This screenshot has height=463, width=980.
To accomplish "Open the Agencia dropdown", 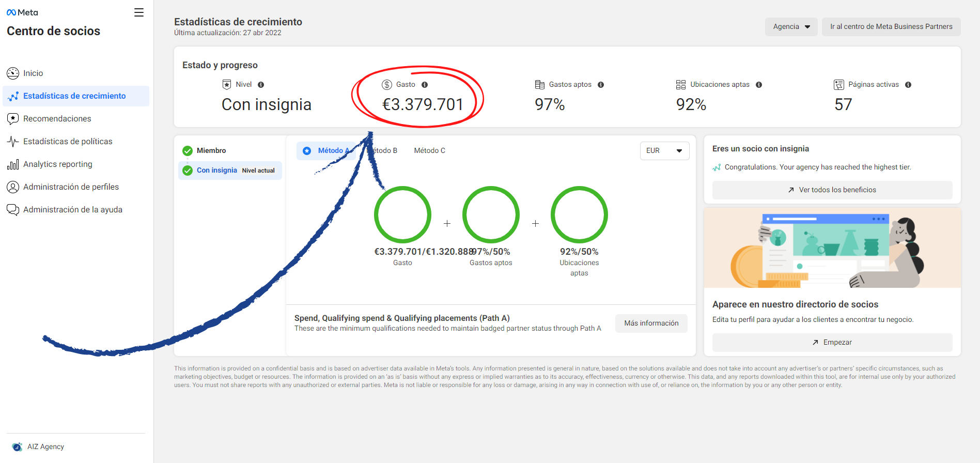I will coord(791,27).
